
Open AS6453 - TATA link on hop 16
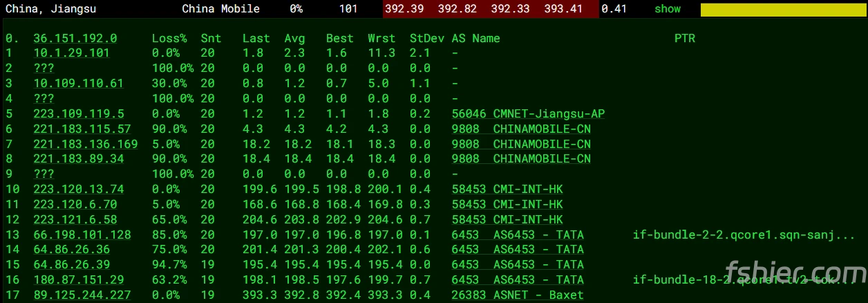pos(518,280)
